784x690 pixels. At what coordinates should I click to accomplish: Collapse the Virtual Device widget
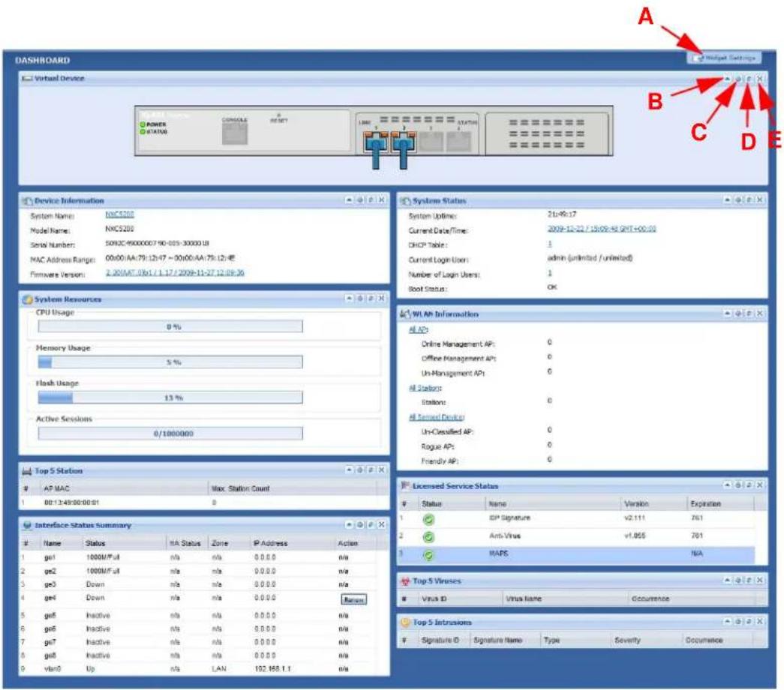click(x=727, y=79)
